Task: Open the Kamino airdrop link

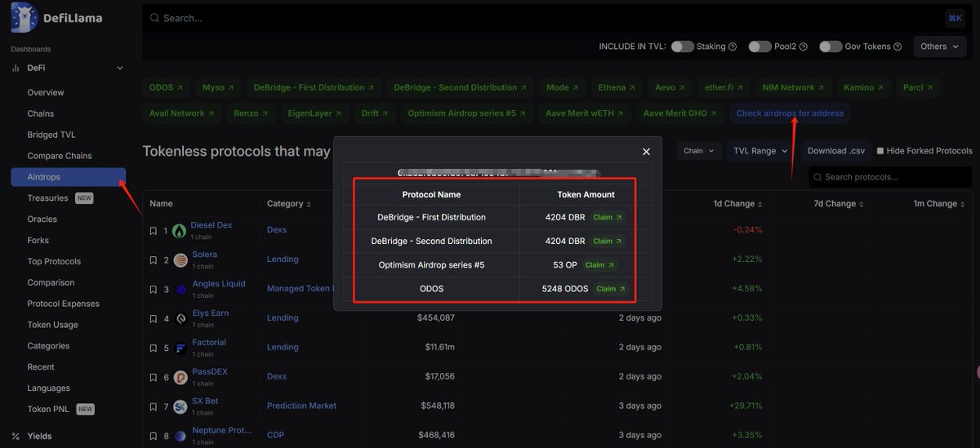Action: [863, 87]
